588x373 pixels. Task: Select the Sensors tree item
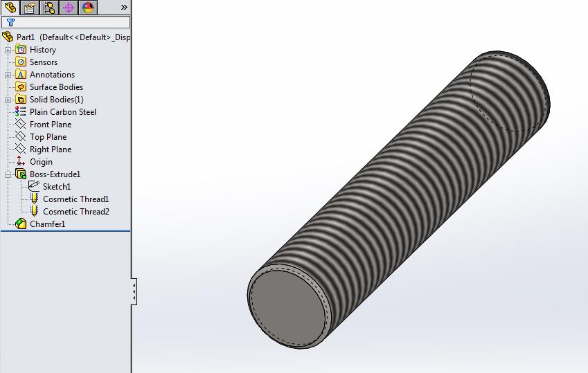[44, 62]
